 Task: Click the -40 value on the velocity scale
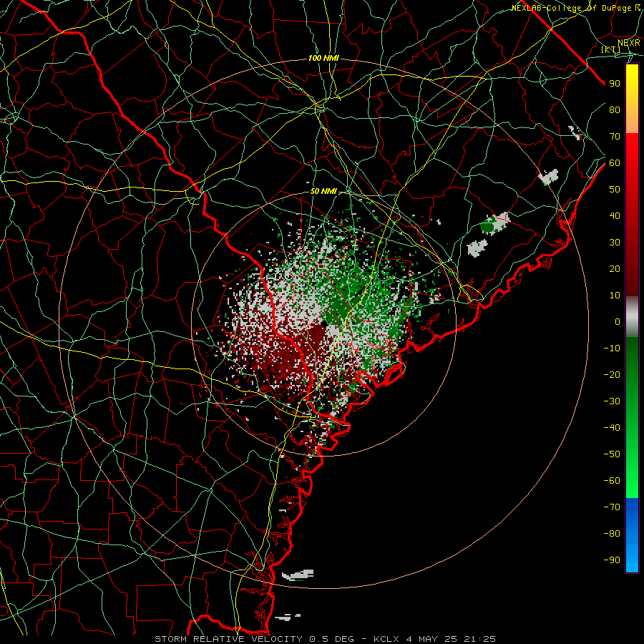coord(612,428)
